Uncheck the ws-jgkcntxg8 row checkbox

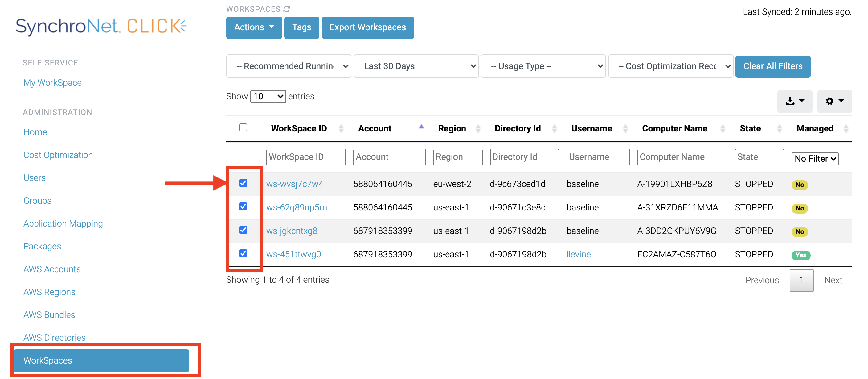[243, 230]
